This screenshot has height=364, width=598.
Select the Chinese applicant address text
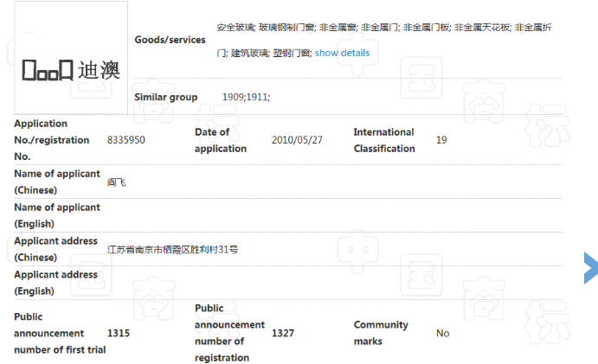click(x=172, y=249)
